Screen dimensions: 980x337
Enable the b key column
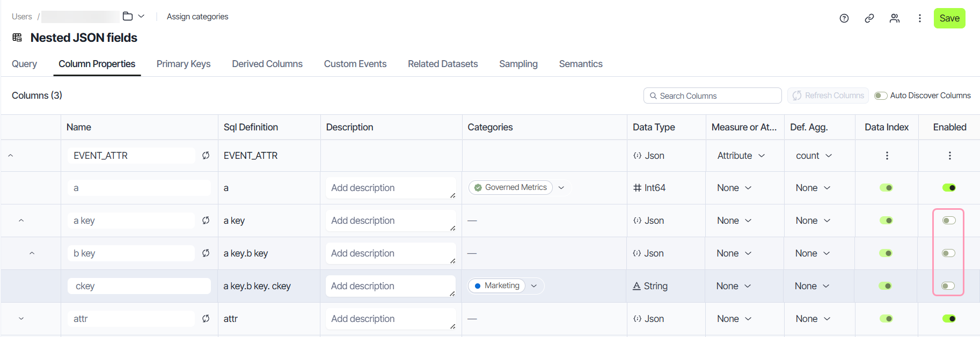(x=948, y=253)
